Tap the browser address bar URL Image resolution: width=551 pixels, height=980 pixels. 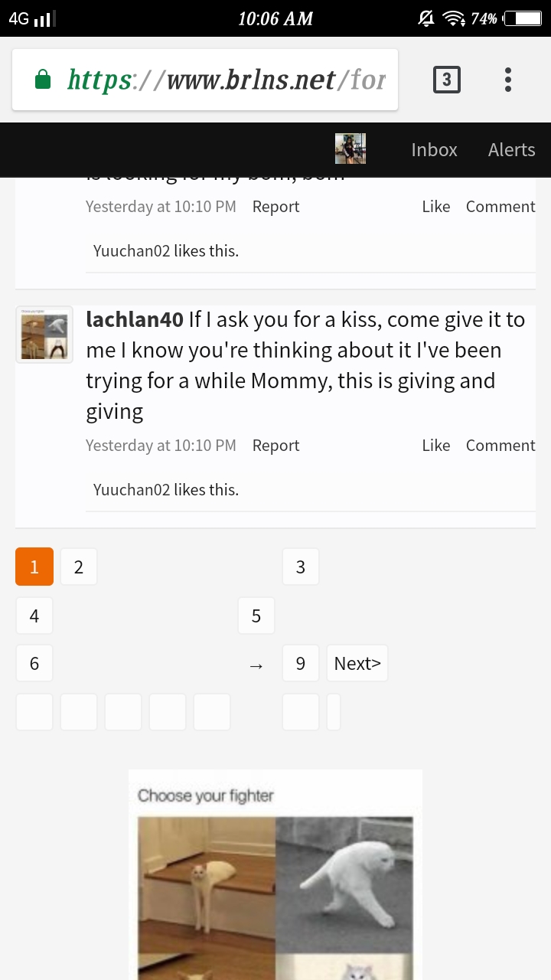coord(227,80)
